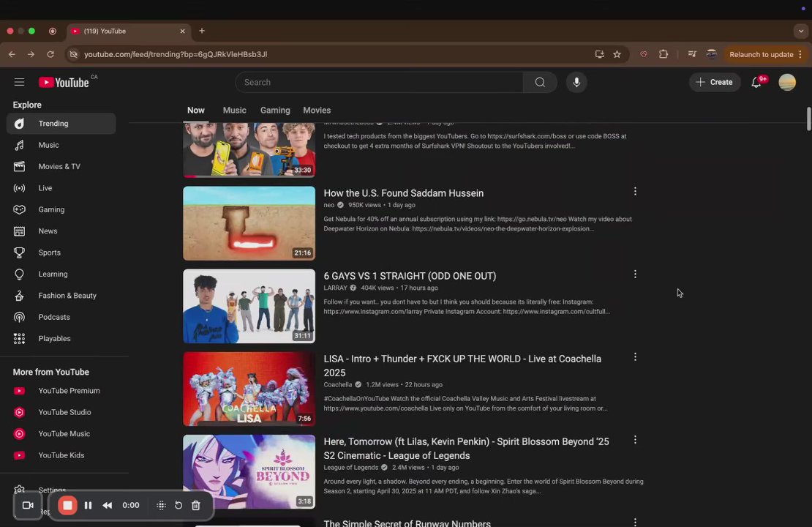
Task: Open Gaming in Explore sidebar
Action: [x=61, y=209]
